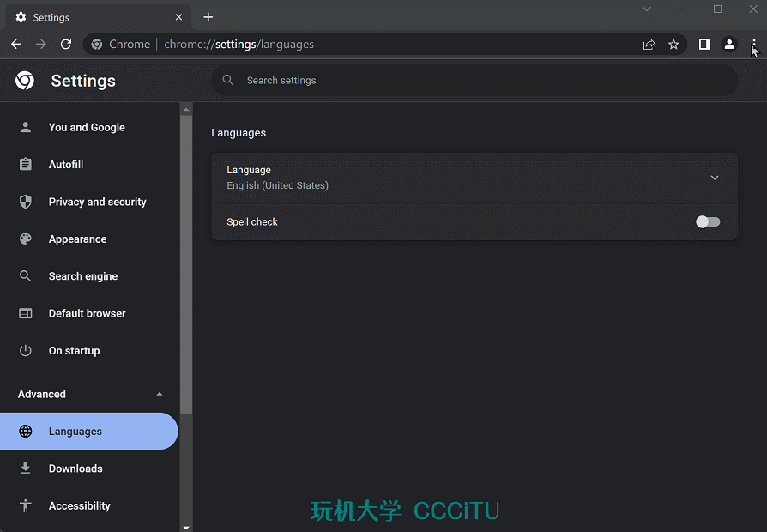Toggle the browser side panel icon

click(x=704, y=45)
